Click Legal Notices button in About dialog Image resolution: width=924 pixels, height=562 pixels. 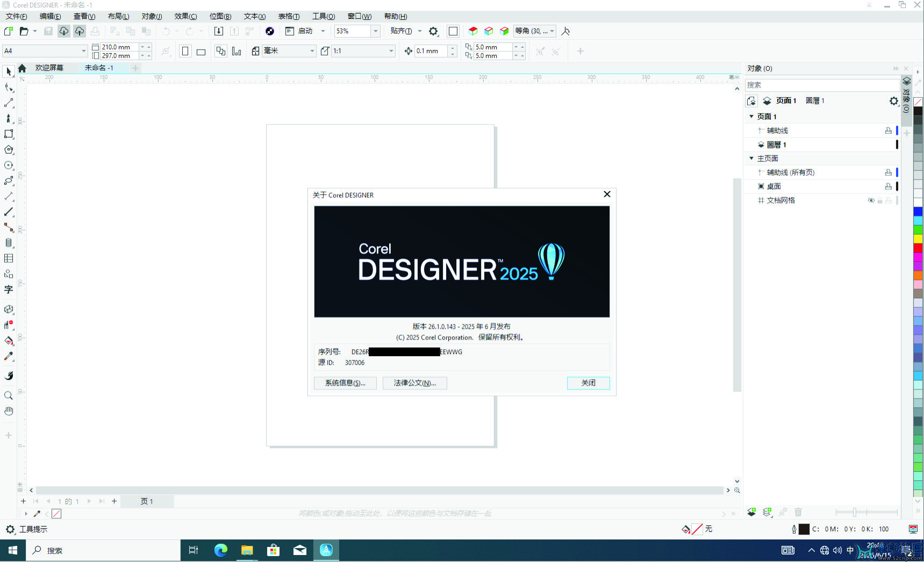click(x=415, y=383)
